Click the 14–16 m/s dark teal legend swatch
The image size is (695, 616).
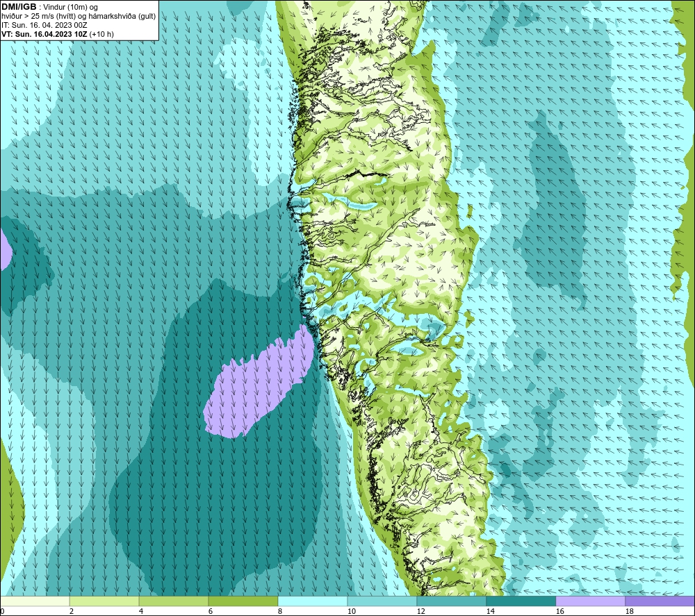(x=521, y=601)
